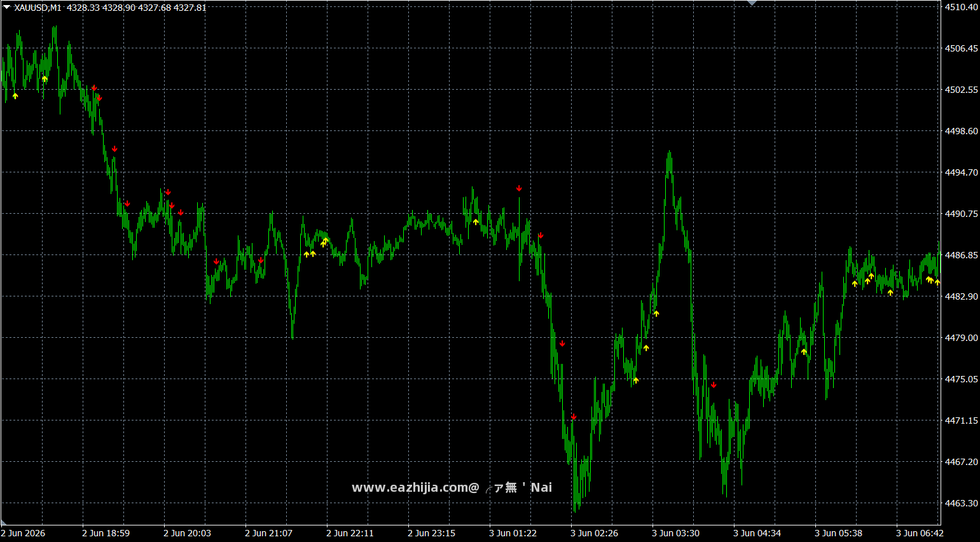
Task: Click price label 4479.00 on the price scale
Action: 962,338
